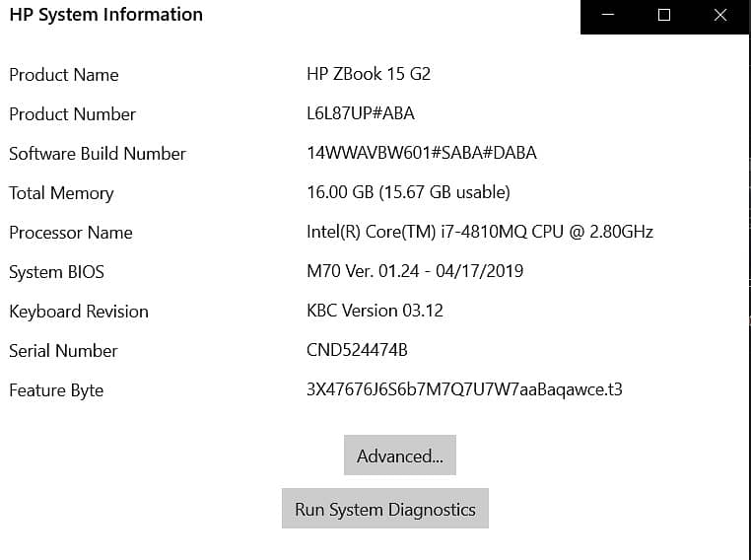This screenshot has height=560, width=751.
Task: Click the Feature Byte label
Action: [x=56, y=390]
